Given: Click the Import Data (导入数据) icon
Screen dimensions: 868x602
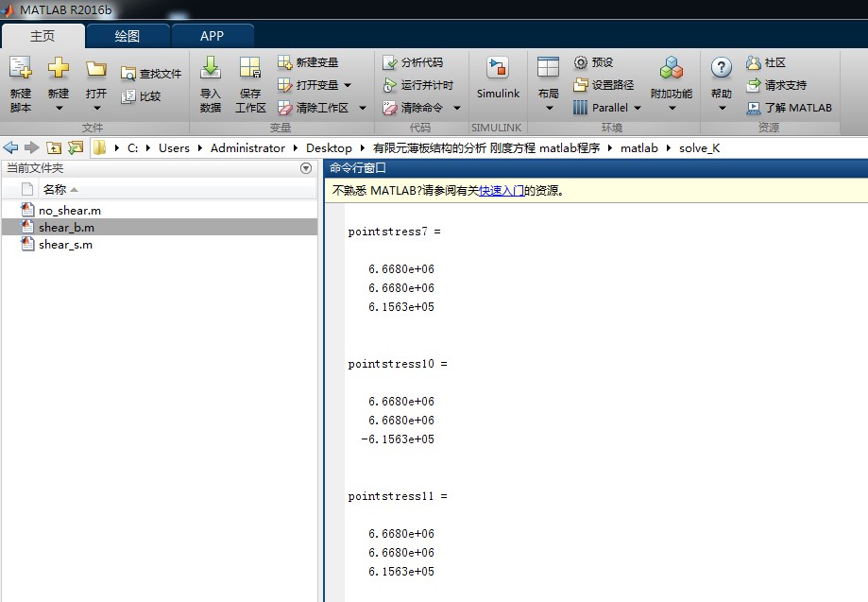Looking at the screenshot, I should (211, 67).
